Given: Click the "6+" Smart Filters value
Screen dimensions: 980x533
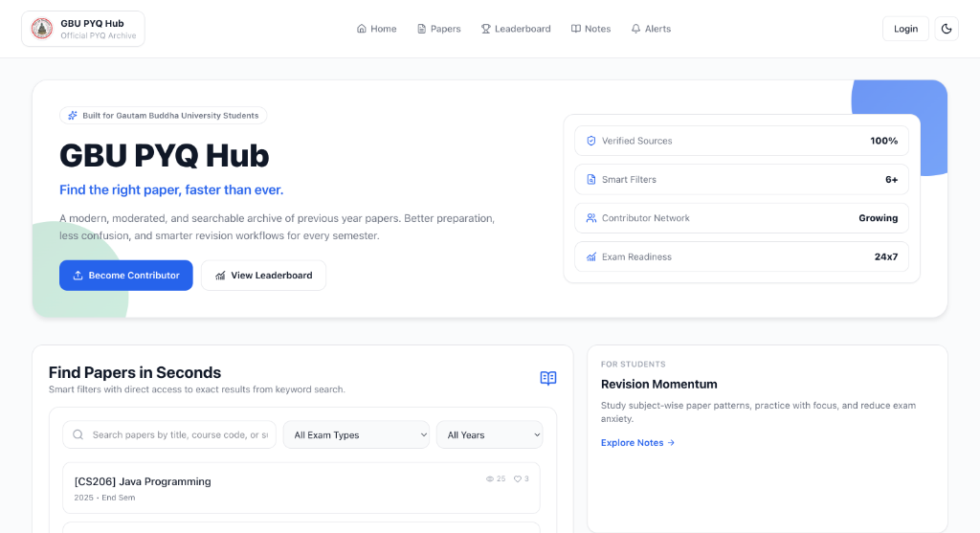Looking at the screenshot, I should click(x=892, y=180).
